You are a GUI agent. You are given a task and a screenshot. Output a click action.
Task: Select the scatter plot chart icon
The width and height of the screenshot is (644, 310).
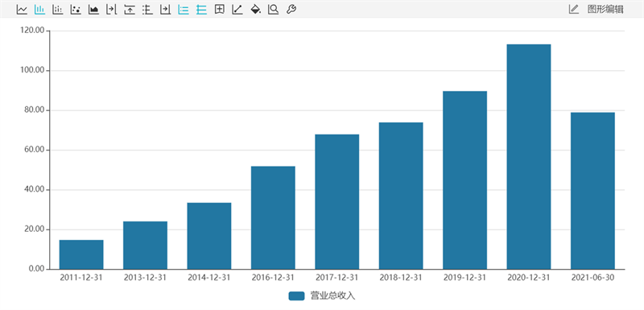76,10
